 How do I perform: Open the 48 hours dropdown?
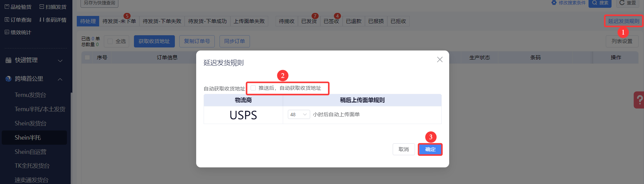[x=299, y=115]
